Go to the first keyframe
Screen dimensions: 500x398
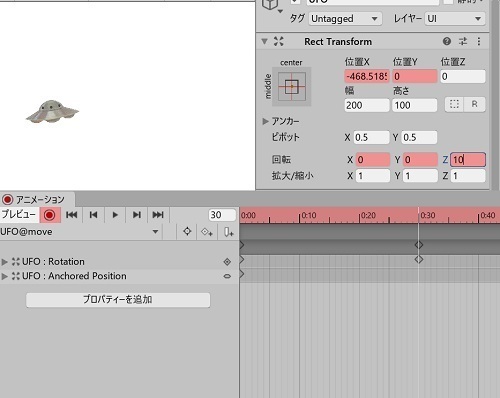[x=71, y=215]
